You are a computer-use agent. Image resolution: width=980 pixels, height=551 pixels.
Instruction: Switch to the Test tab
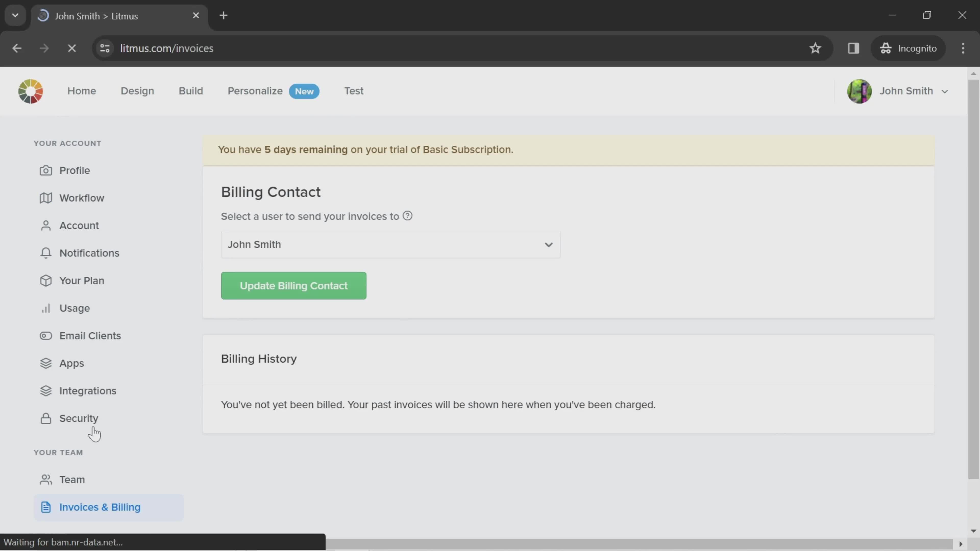[354, 91]
